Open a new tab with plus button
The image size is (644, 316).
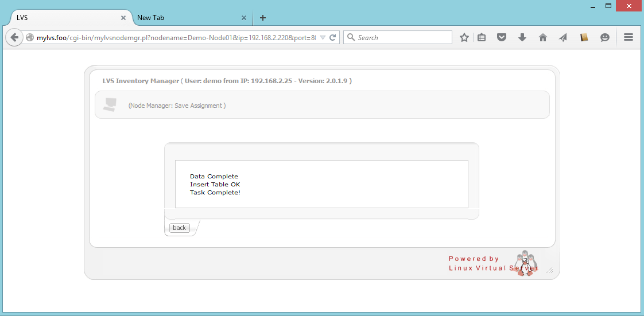click(263, 18)
